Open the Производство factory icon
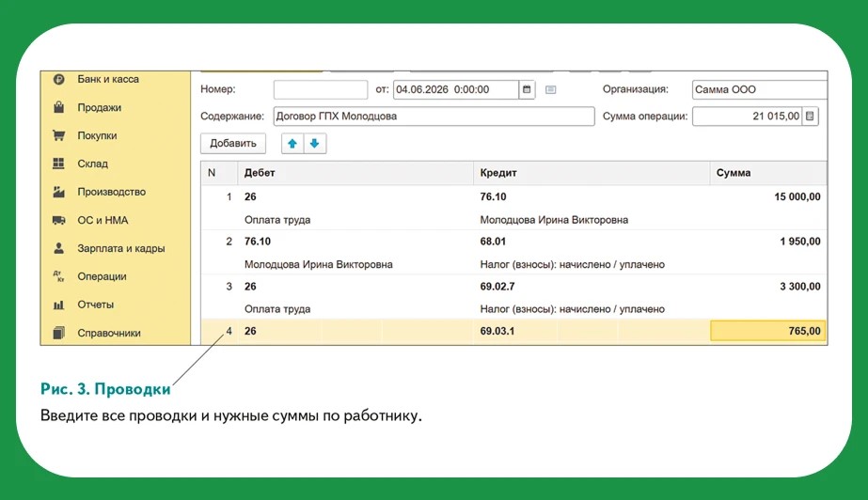 58,192
